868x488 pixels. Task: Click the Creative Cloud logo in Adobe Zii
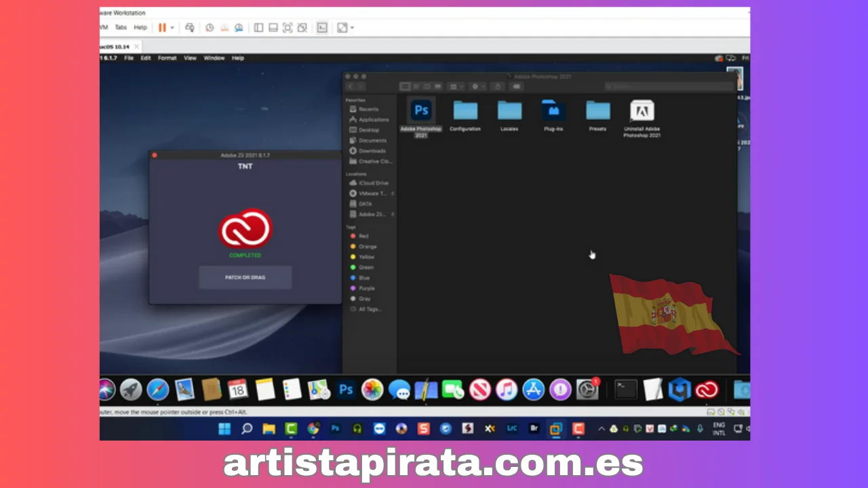pos(245,228)
